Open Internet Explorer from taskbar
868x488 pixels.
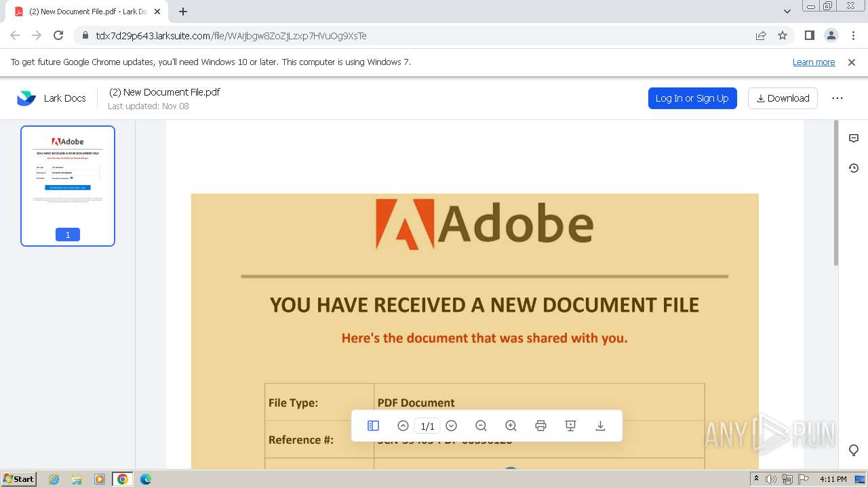pos(54,479)
